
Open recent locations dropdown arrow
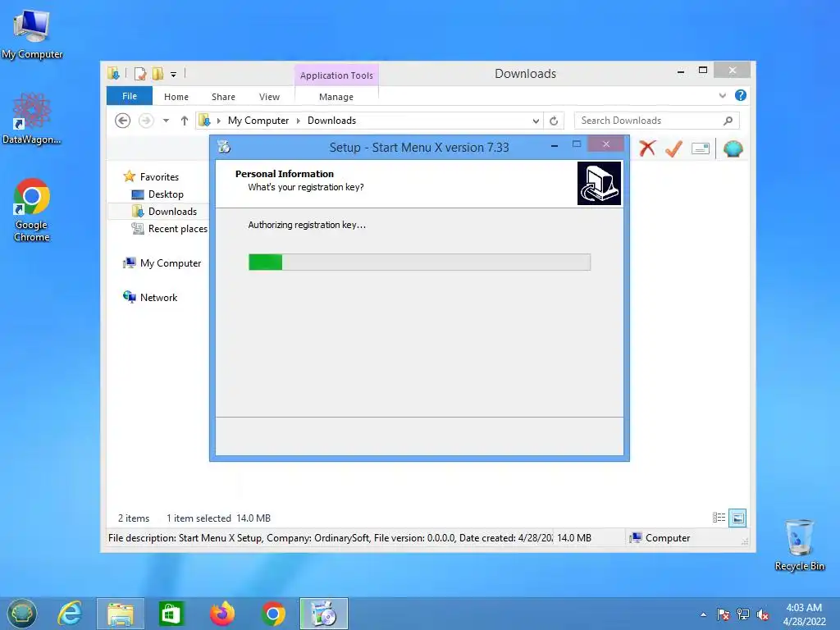click(x=166, y=121)
